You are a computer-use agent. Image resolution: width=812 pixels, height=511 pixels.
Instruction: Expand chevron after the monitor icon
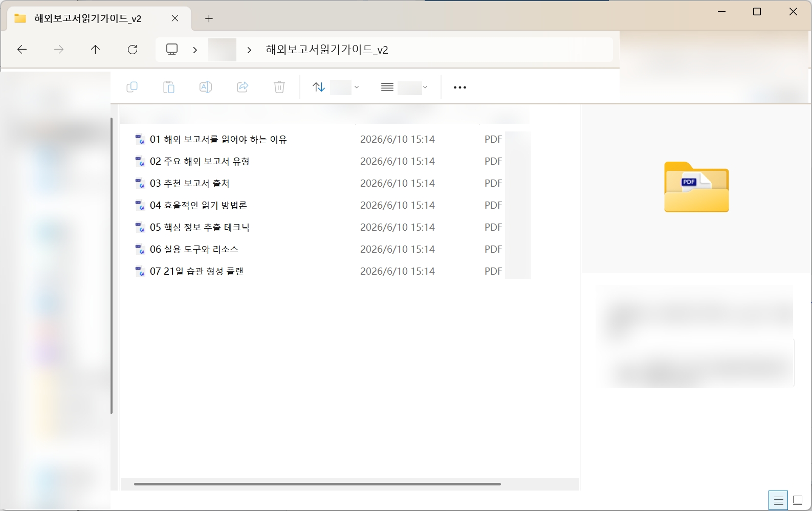195,50
